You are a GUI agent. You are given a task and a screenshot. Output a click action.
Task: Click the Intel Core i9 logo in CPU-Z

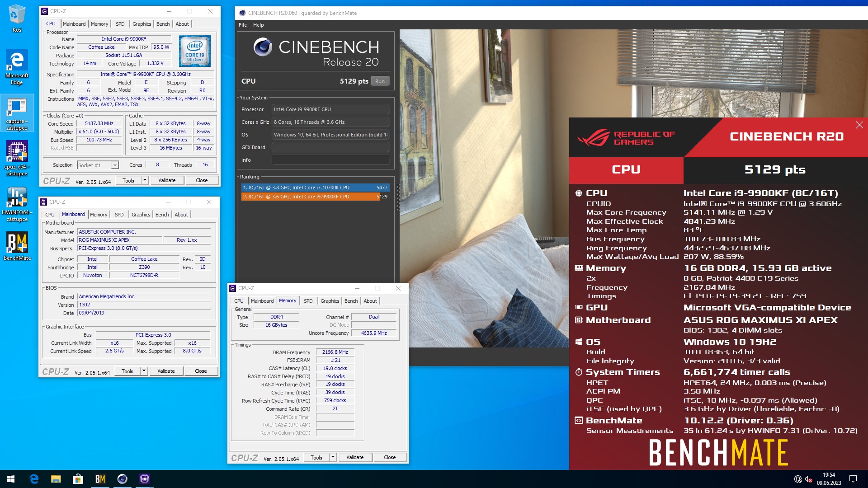[195, 51]
